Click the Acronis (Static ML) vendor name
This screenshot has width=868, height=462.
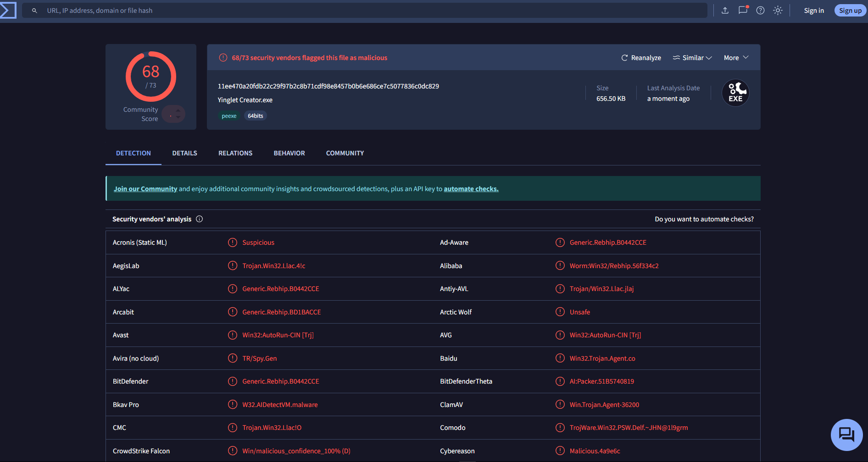click(140, 242)
